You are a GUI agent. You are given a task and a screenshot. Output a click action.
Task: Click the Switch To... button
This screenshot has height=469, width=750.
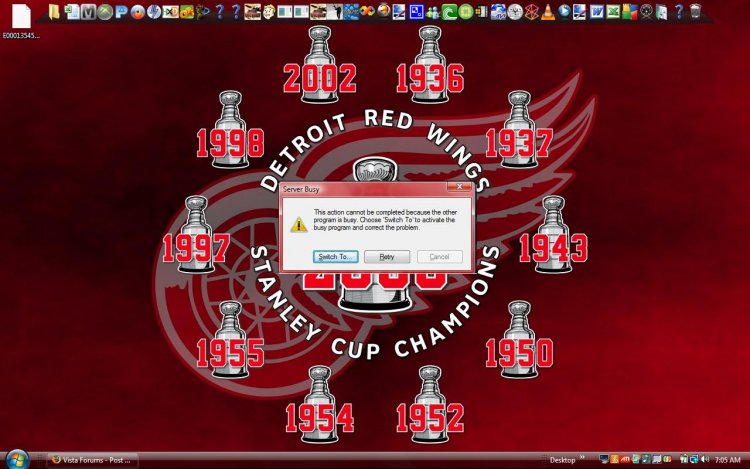[x=336, y=257]
